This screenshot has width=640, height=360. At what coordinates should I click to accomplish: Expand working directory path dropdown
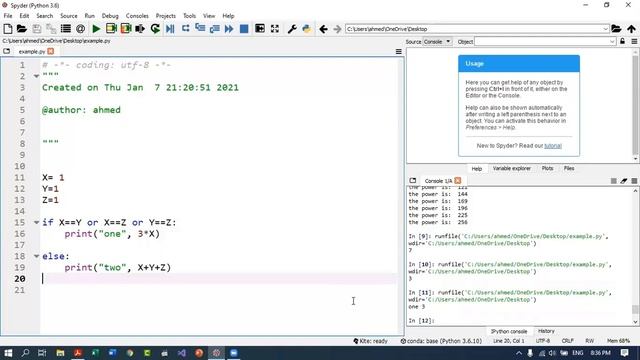(605, 29)
